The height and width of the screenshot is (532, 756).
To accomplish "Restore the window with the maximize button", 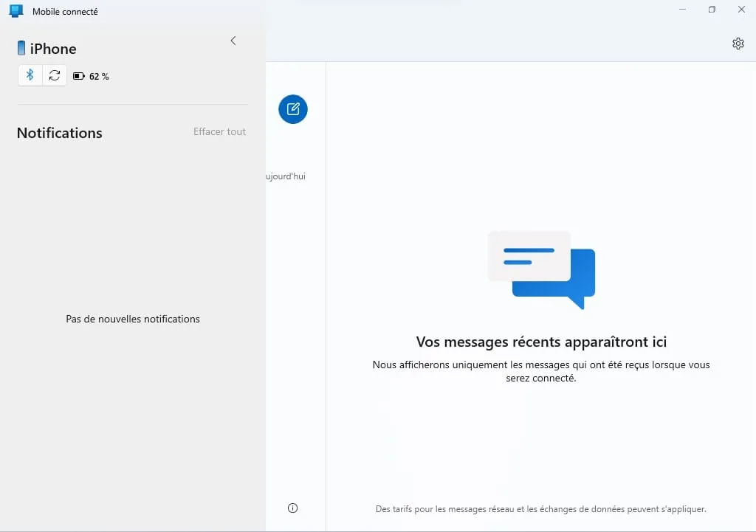I will coord(711,10).
